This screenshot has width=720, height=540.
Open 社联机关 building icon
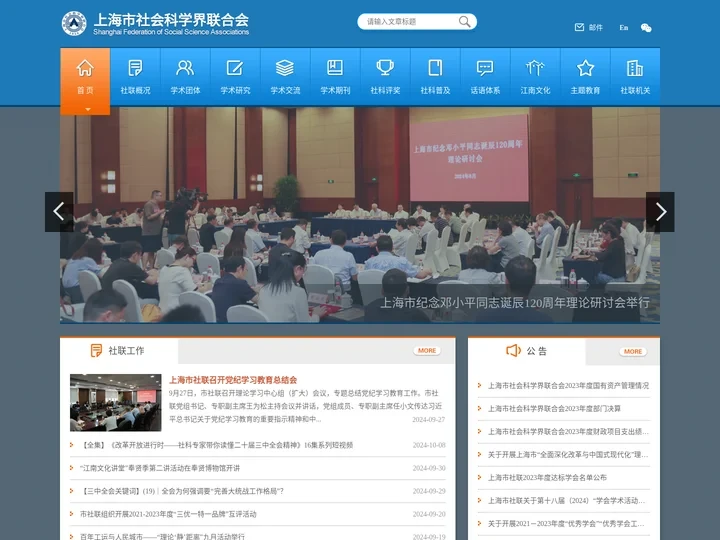pyautogui.click(x=635, y=68)
